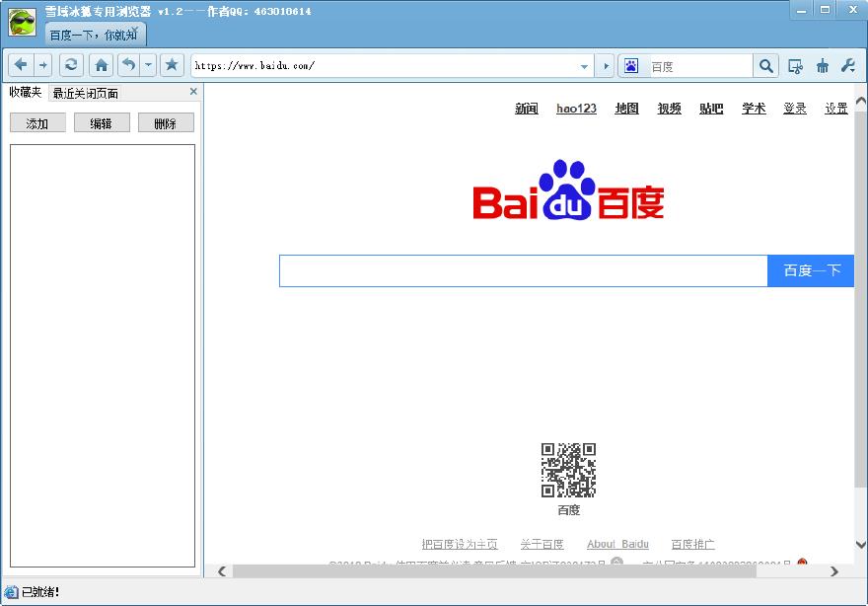The height and width of the screenshot is (606, 868).
Task: Close the '百度一下，你就知' tab
Action: coord(134,30)
